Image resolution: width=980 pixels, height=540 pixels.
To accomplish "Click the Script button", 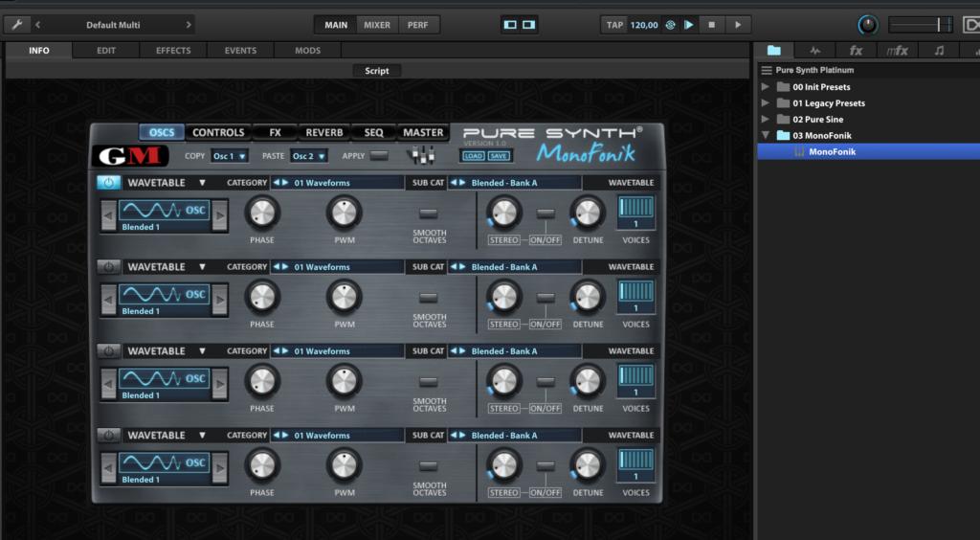I will click(x=377, y=71).
